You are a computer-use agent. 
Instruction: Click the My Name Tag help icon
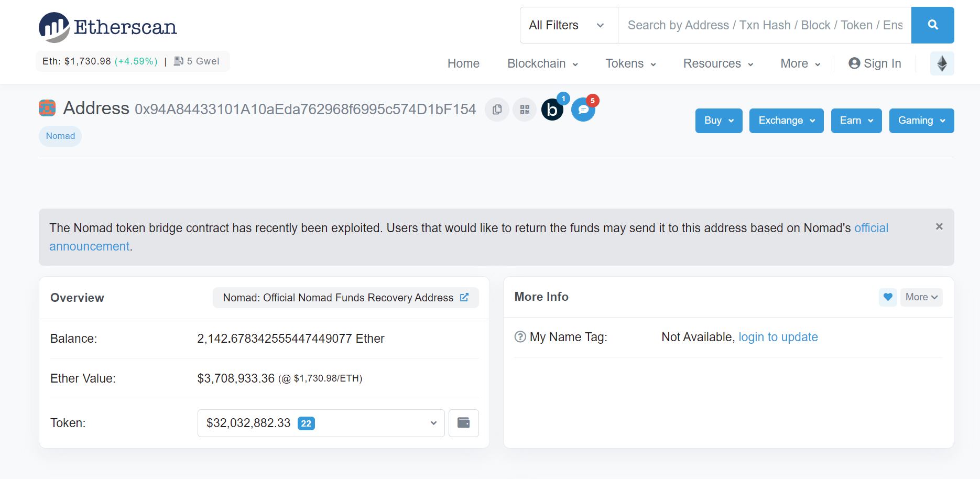(x=520, y=337)
